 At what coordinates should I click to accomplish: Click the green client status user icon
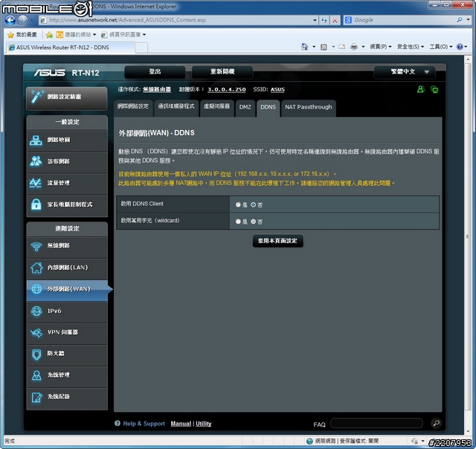pyautogui.click(x=421, y=89)
